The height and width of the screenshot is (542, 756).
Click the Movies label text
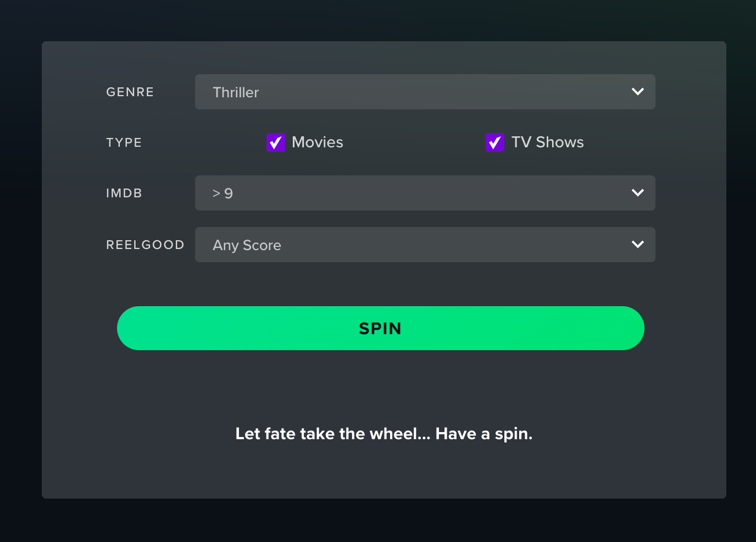click(x=318, y=142)
